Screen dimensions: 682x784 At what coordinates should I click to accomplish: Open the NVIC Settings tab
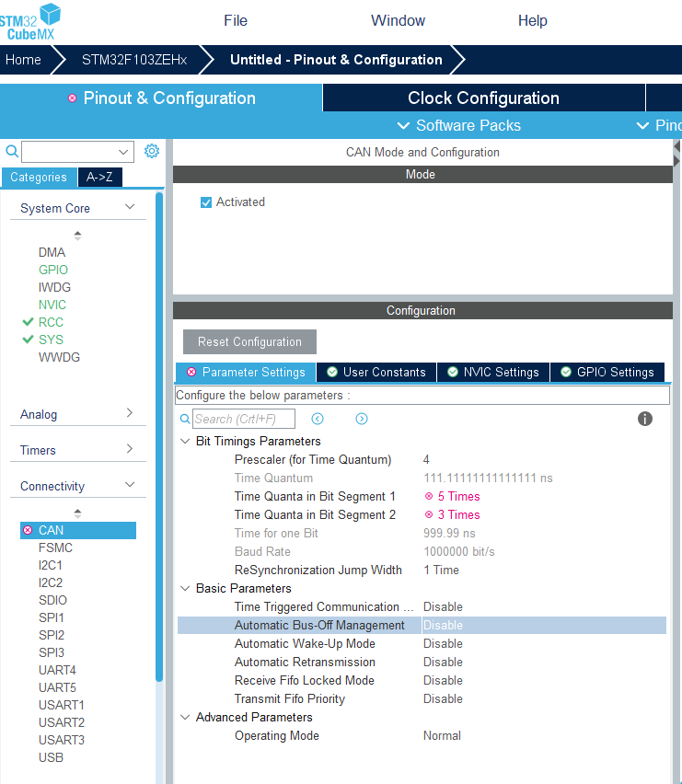click(493, 372)
